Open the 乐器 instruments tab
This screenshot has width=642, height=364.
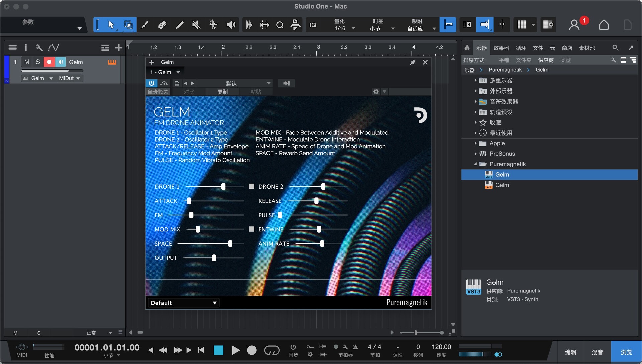click(x=481, y=48)
